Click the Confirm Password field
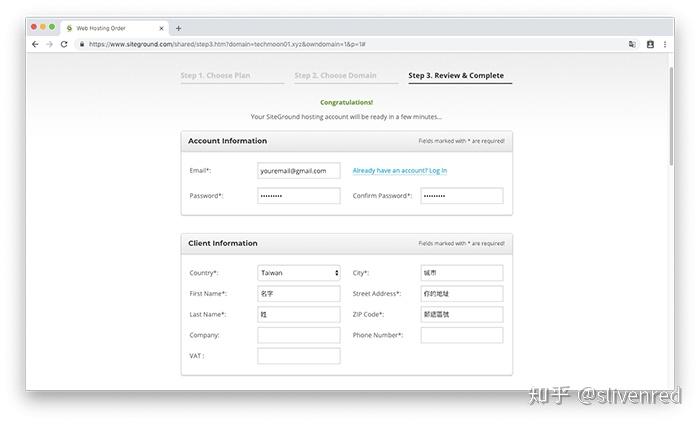The image size is (700, 424). coord(462,195)
